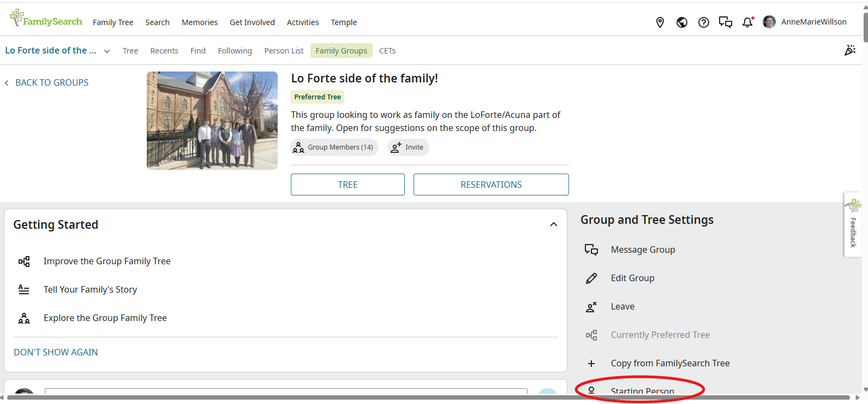
Task: Open the Activities menu
Action: click(303, 22)
